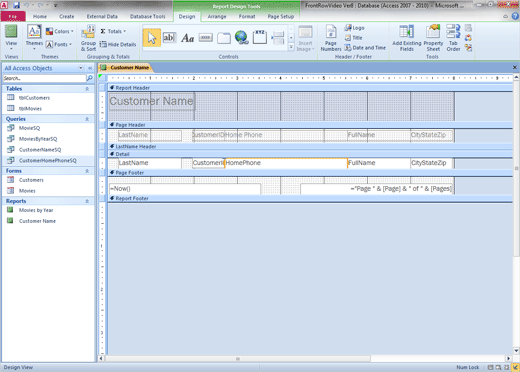
Task: Switch to the Create ribbon tab
Action: [67, 16]
